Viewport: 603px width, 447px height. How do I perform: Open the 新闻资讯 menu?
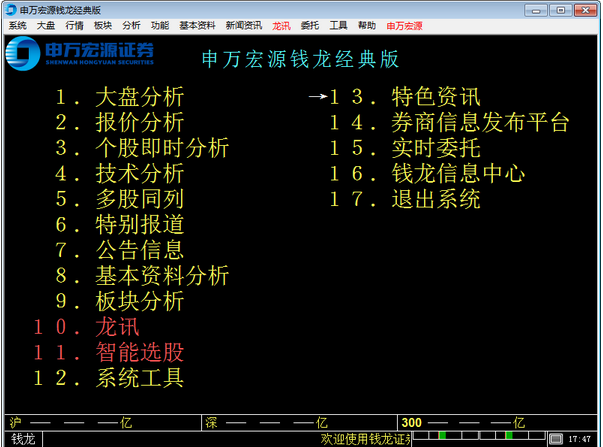pyautogui.click(x=244, y=26)
